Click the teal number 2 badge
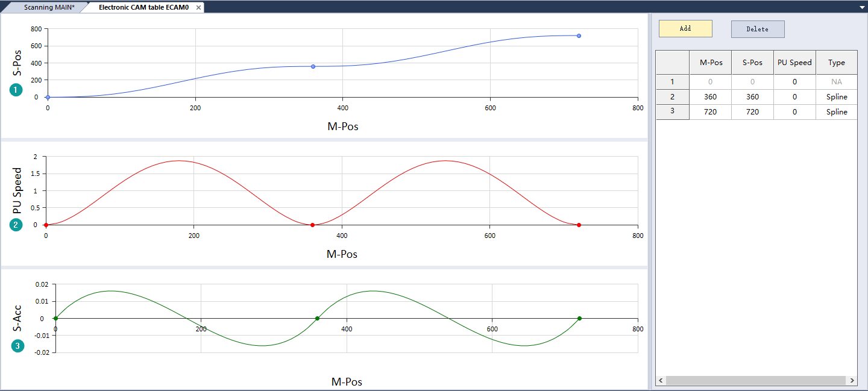The height and width of the screenshot is (391, 868). click(x=16, y=225)
